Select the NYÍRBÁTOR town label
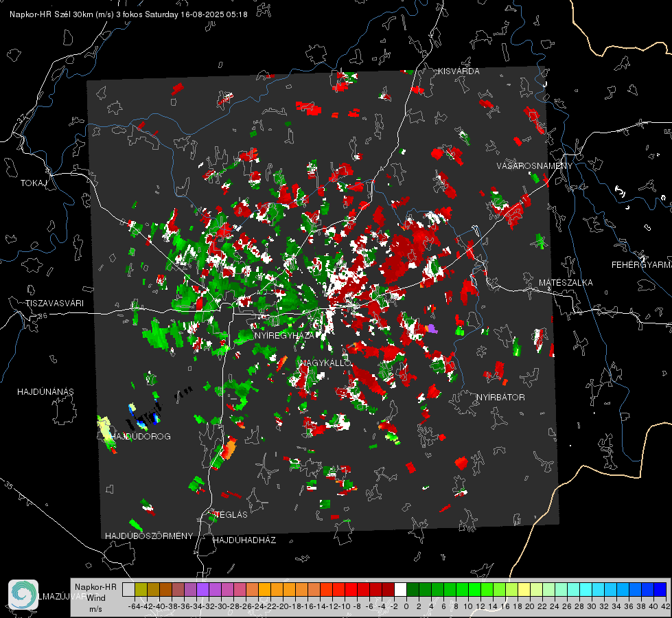This screenshot has width=672, height=618. 500,397
